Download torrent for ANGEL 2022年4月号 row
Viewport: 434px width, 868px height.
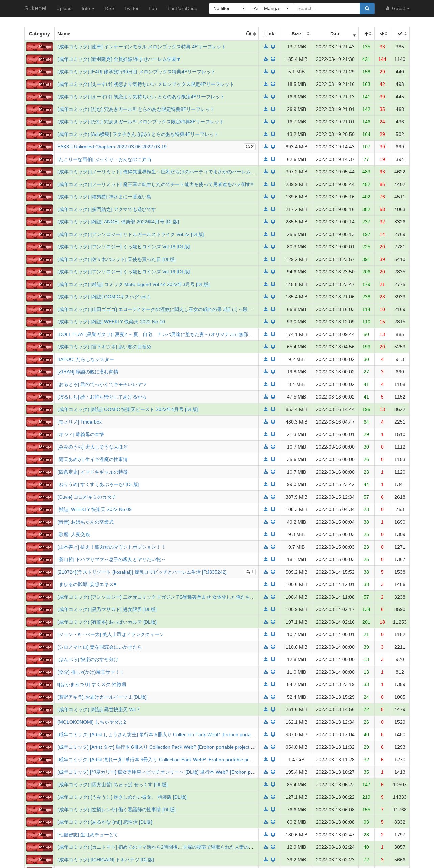(x=266, y=222)
